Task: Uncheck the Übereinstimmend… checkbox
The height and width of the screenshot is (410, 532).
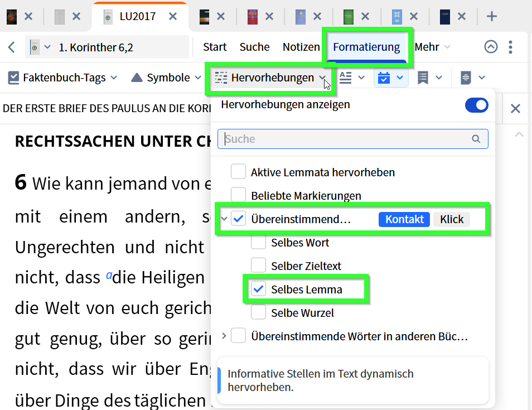Action: pyautogui.click(x=238, y=219)
